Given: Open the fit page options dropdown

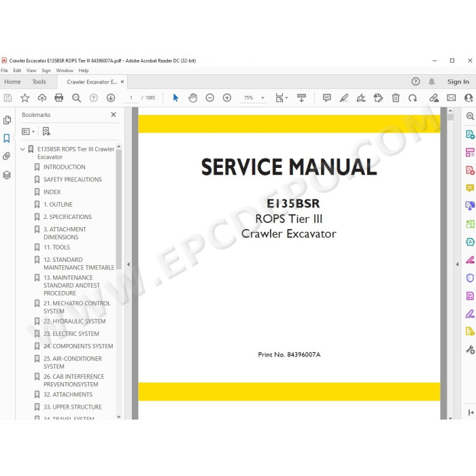Looking at the screenshot, I should 281,98.
